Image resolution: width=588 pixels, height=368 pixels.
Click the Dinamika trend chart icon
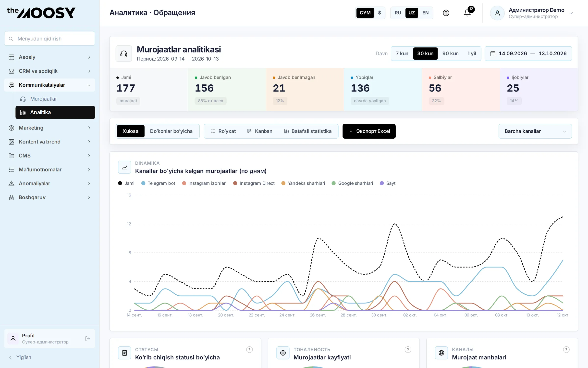(x=124, y=167)
